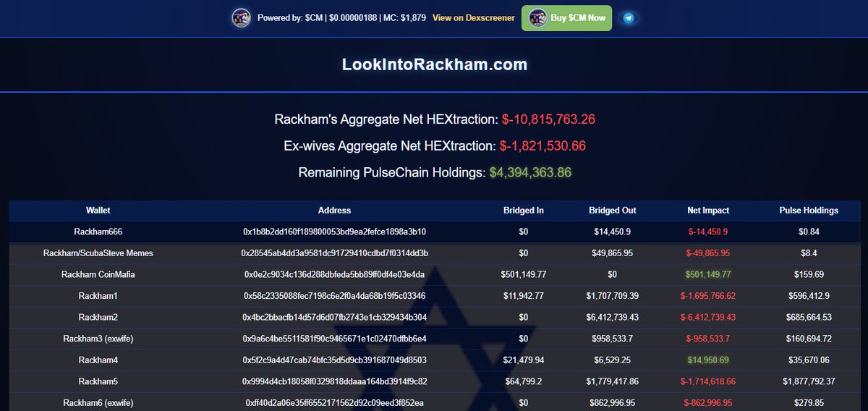The height and width of the screenshot is (411, 868).
Task: Click Bridged Out value $14,450.9
Action: pos(613,232)
